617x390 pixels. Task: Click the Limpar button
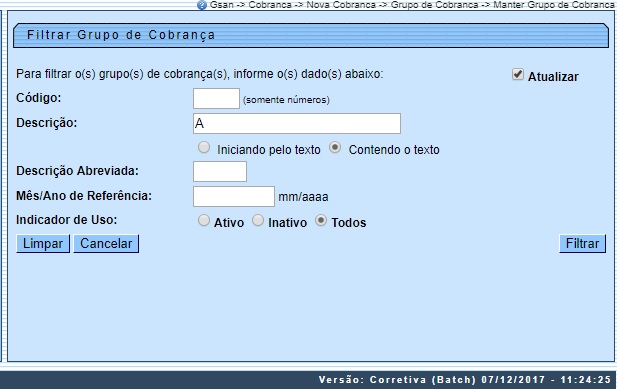43,244
